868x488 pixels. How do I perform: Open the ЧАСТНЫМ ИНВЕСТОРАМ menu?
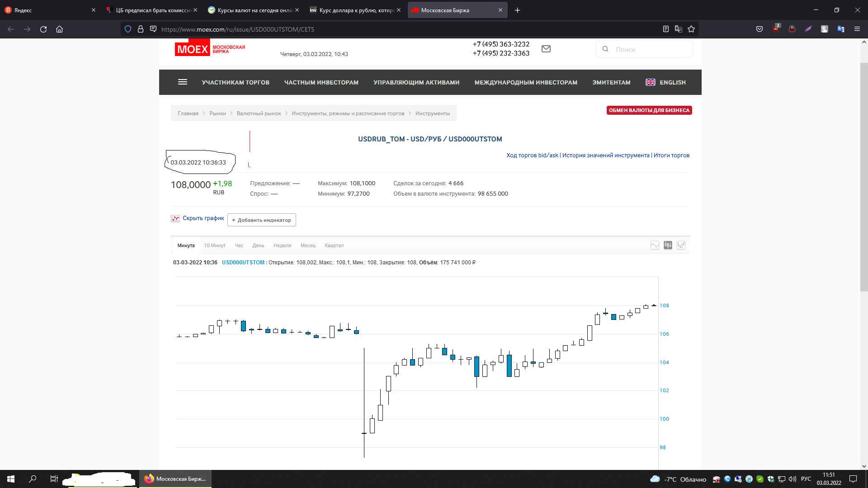[x=321, y=82]
